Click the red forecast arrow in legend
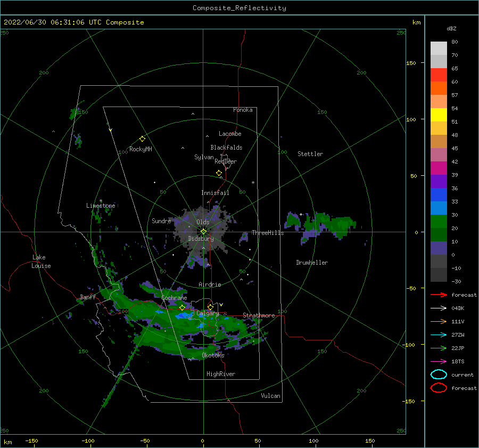The width and height of the screenshot is (479, 448). [439, 295]
